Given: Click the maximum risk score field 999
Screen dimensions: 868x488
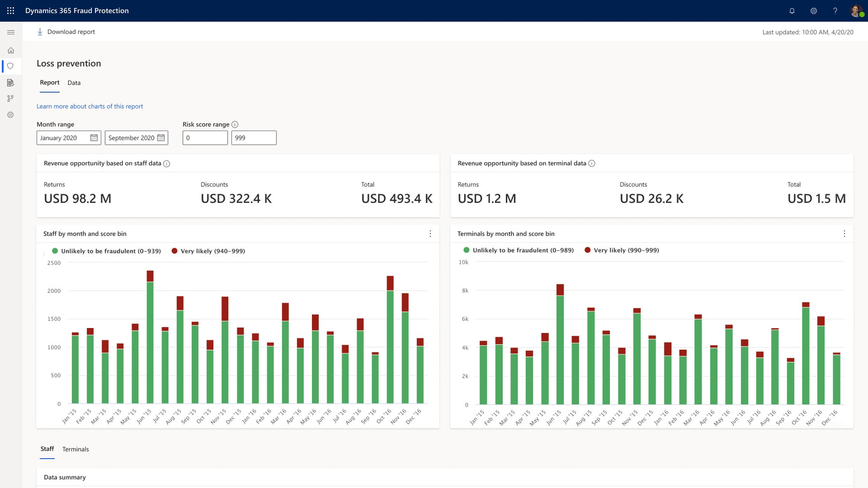Looking at the screenshot, I should (254, 138).
